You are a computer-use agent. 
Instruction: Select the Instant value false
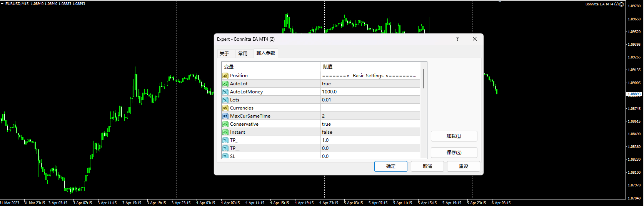click(x=370, y=132)
